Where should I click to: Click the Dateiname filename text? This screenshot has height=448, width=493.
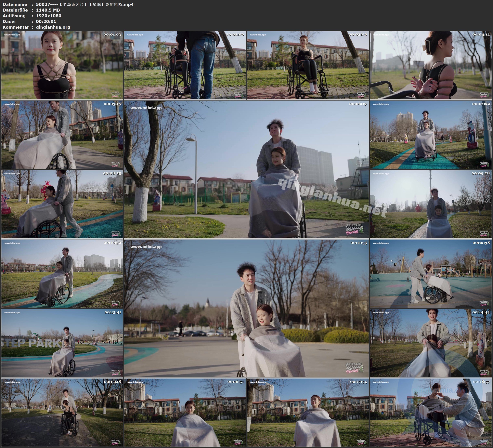click(x=85, y=4)
